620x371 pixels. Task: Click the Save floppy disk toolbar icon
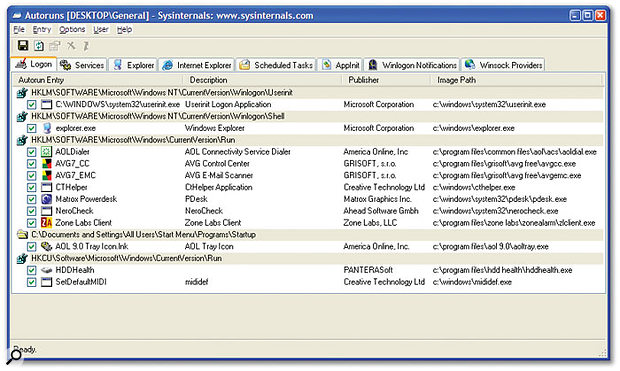point(23,45)
